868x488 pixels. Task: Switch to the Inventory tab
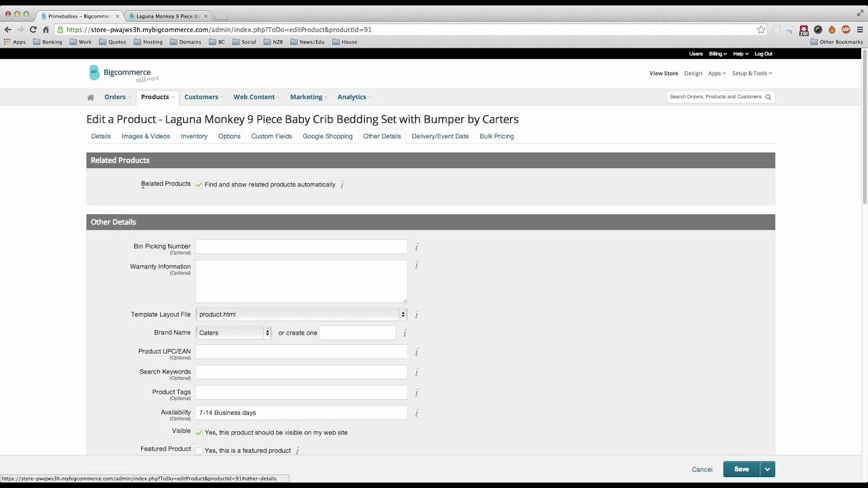(194, 136)
